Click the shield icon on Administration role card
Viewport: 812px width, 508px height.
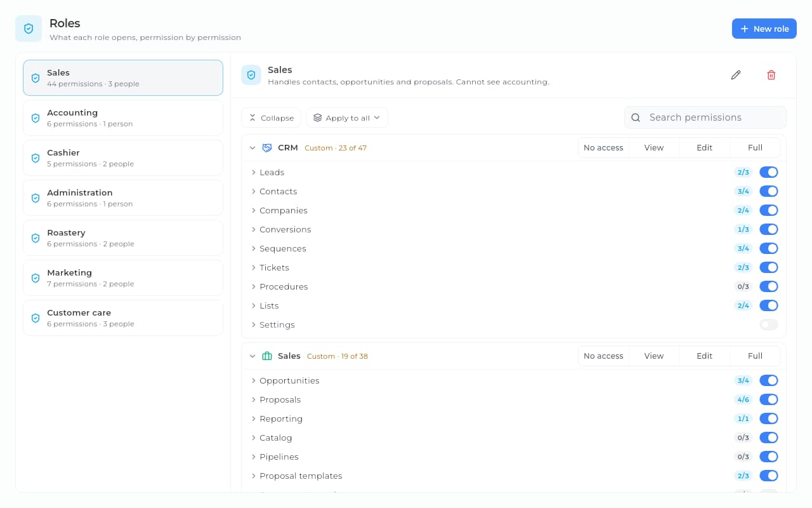[36, 198]
